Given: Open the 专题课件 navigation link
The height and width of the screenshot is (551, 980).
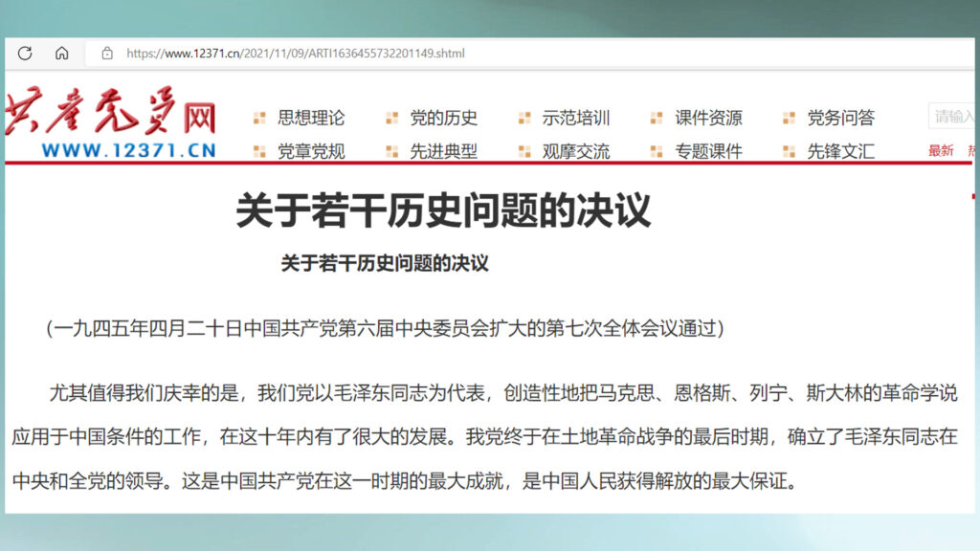Looking at the screenshot, I should pos(708,151).
